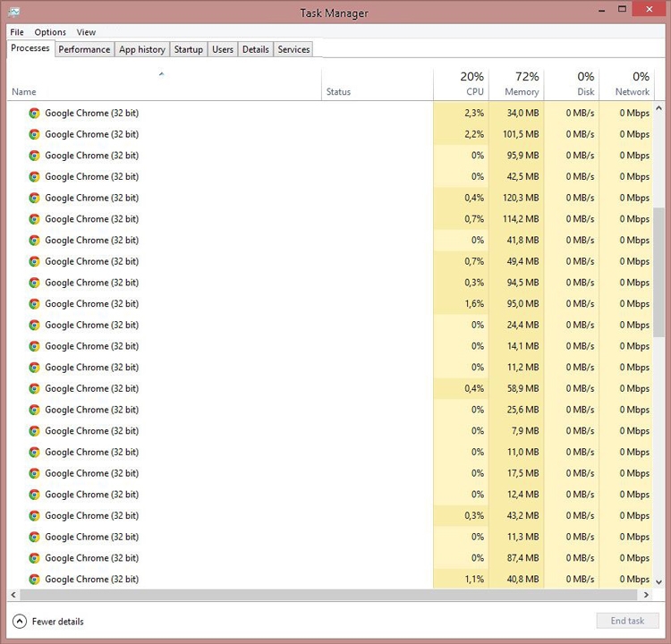This screenshot has height=644, width=671.
Task: Click the Chrome icon in the 25,6 MB row
Action: pos(34,410)
